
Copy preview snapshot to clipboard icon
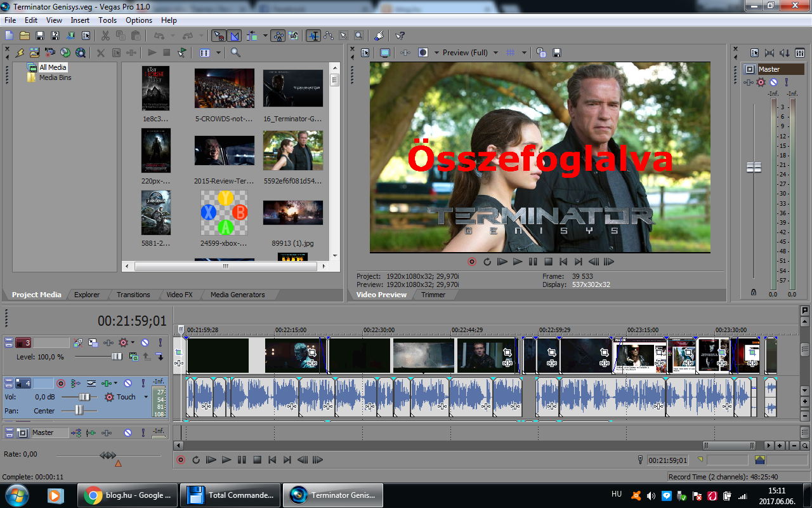tap(541, 52)
